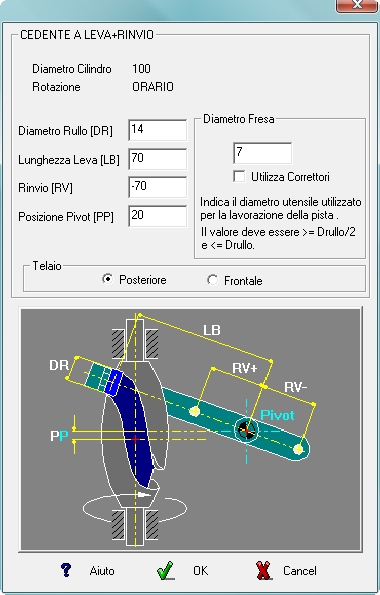
Task: Click the Pivot center marker in diagram
Action: coord(246,430)
